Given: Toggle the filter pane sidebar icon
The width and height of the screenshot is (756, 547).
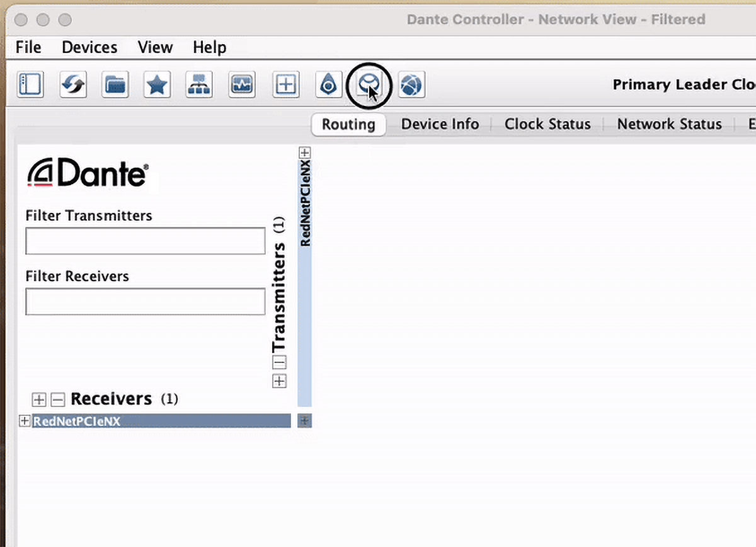Looking at the screenshot, I should [31, 84].
